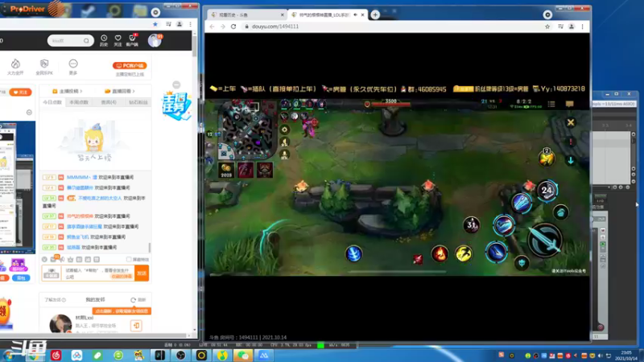Screen dimensions: 644x362
Task: Tap the yellow flash spell icon in game
Action: pyautogui.click(x=464, y=254)
